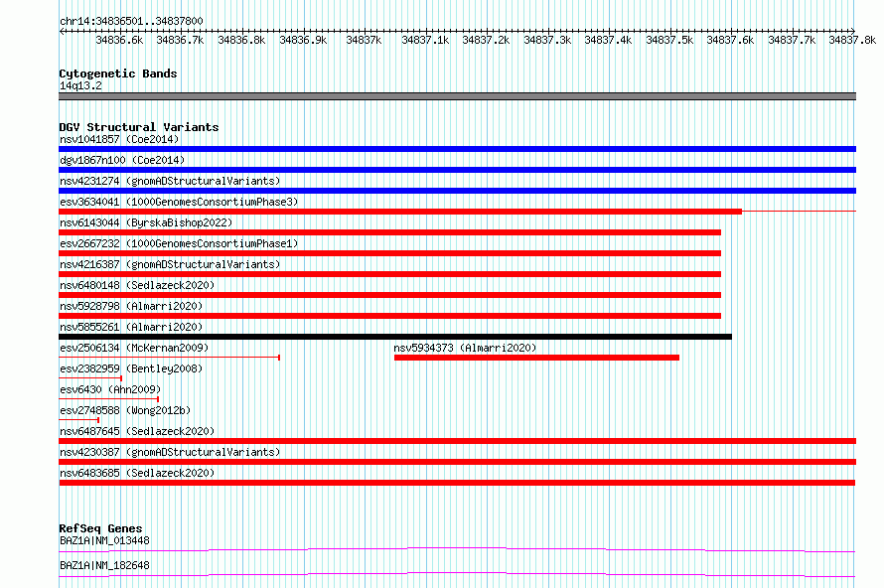
Task: Click the 34837.8k ruler tick label
Action: [852, 40]
